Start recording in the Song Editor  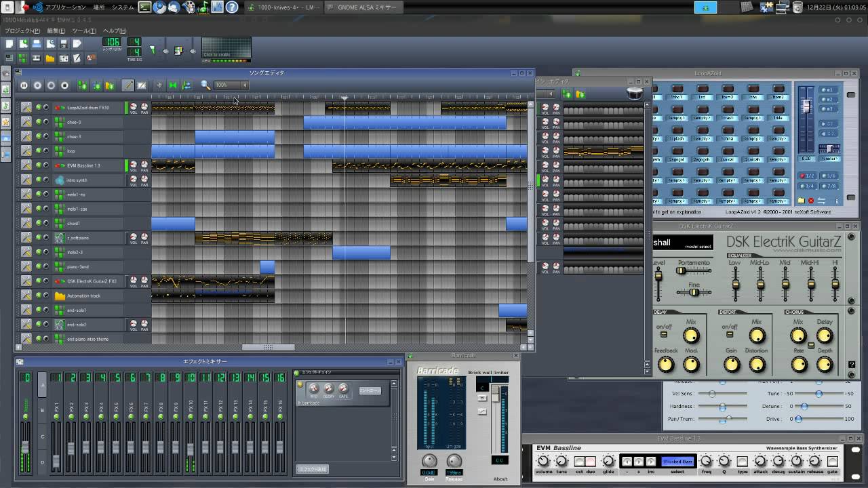pyautogui.click(x=38, y=85)
